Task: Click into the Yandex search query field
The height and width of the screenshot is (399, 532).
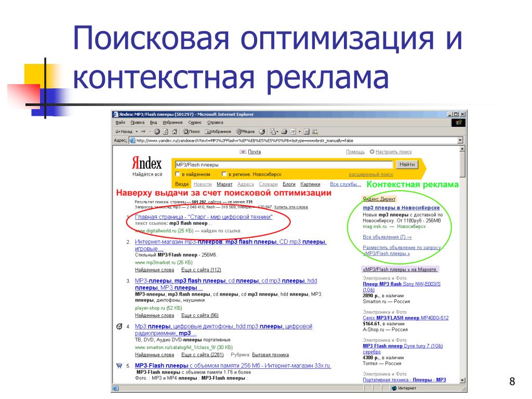Action: coord(284,165)
